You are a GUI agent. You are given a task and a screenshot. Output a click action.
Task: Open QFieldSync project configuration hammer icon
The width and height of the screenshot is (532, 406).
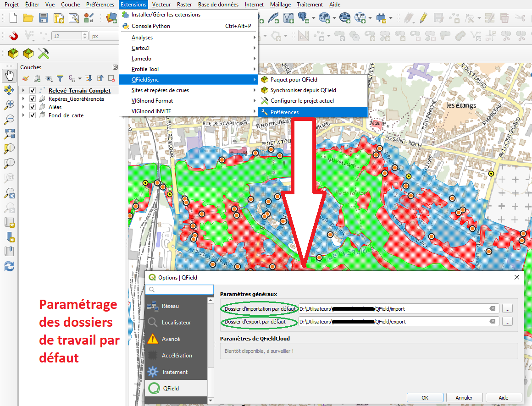pyautogui.click(x=44, y=53)
